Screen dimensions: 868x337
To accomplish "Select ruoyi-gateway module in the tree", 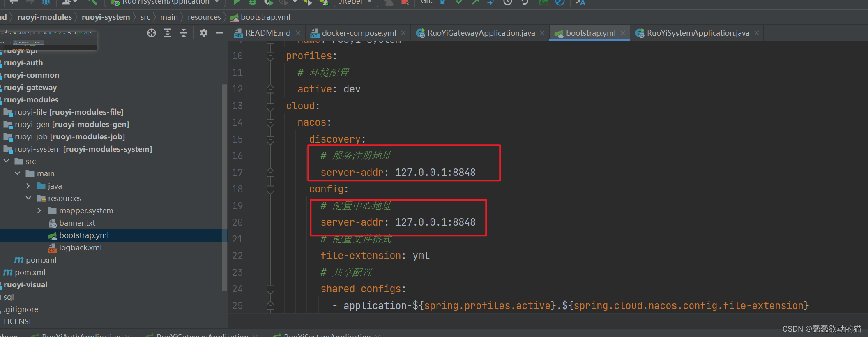I will (x=30, y=87).
